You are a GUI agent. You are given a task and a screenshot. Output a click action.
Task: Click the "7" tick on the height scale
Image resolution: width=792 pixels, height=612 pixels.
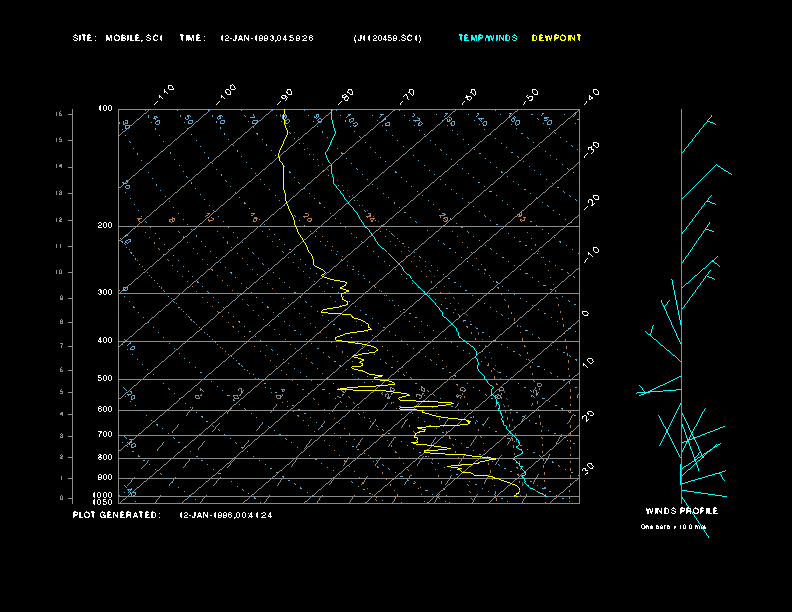[62, 346]
